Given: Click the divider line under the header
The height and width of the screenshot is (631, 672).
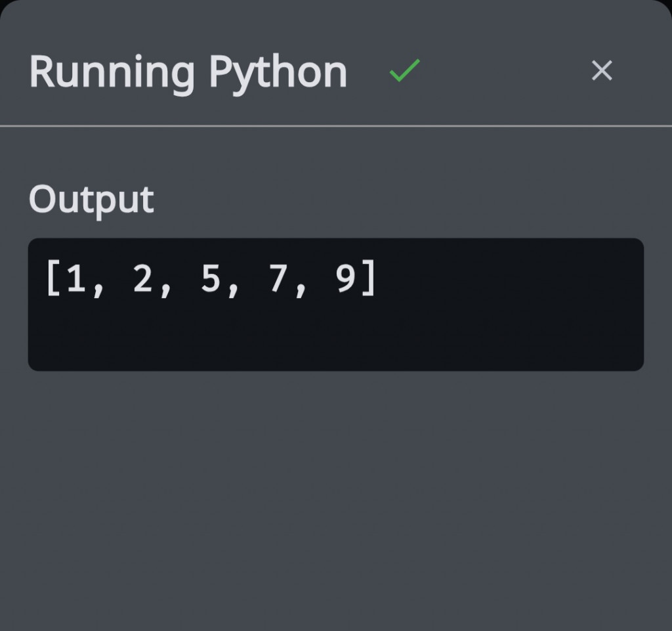Looking at the screenshot, I should tap(336, 125).
